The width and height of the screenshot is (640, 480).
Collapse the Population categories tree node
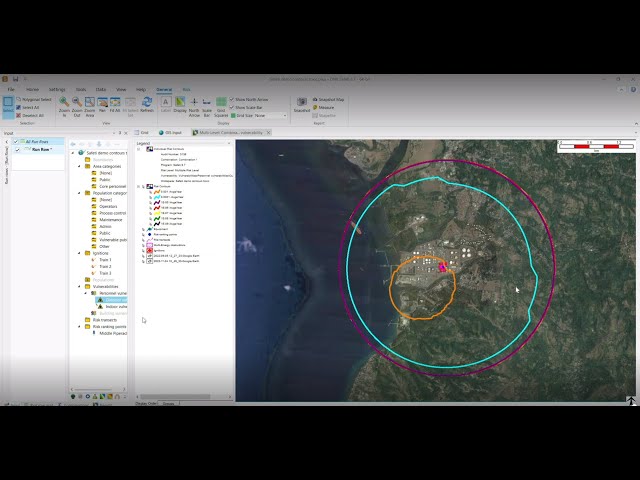79,193
